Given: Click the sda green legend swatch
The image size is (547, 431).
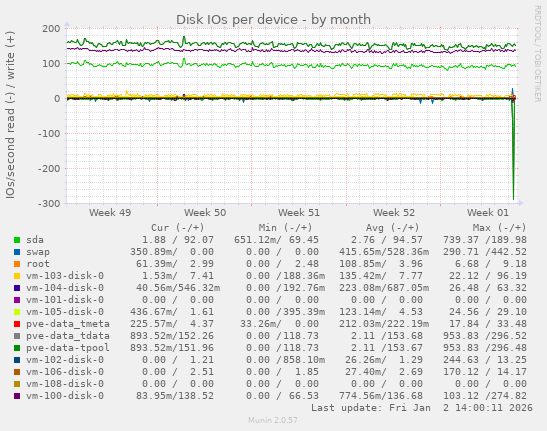Looking at the screenshot, I should [17, 240].
